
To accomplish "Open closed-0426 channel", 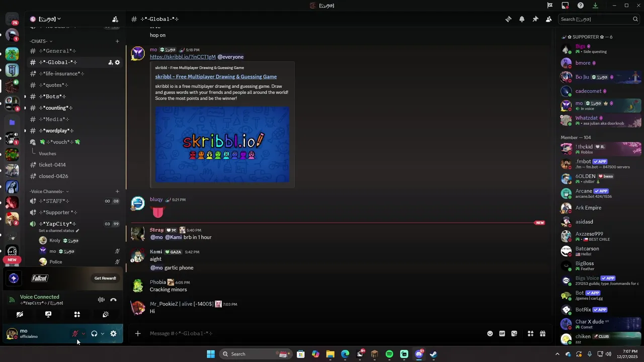I will tap(74, 176).
